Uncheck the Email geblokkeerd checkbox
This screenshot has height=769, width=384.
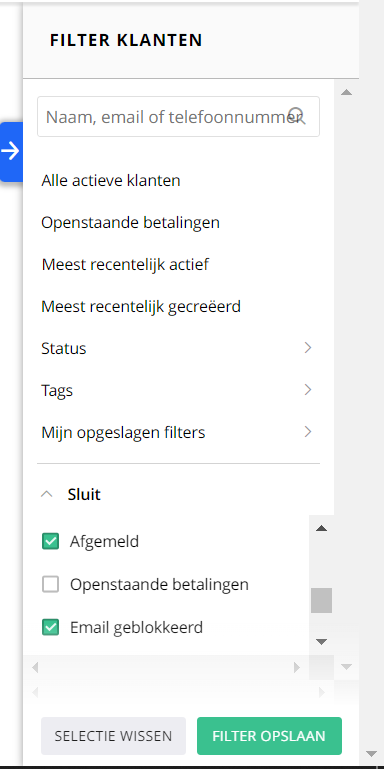[x=51, y=627]
